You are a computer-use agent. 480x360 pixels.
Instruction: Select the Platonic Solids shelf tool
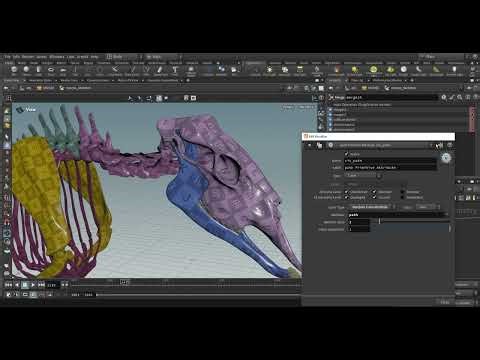(191, 70)
